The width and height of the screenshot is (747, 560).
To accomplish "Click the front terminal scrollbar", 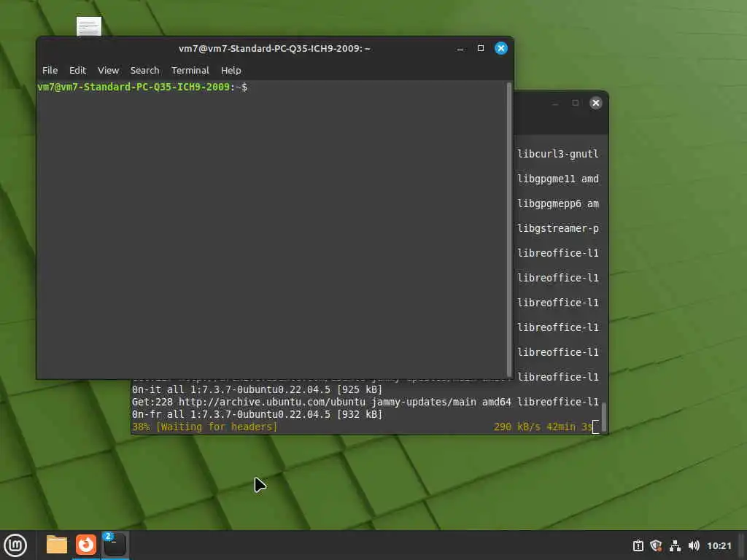I will [x=508, y=230].
